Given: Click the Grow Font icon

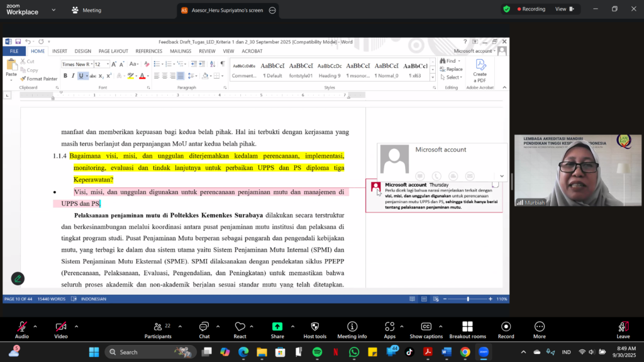Looking at the screenshot, I should coord(114,64).
